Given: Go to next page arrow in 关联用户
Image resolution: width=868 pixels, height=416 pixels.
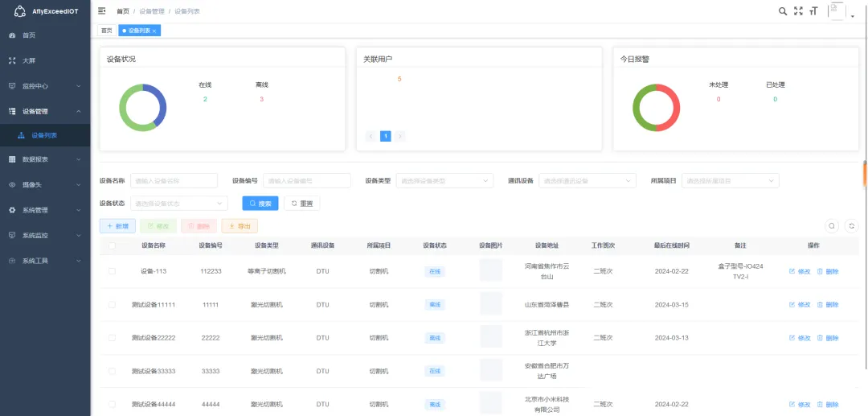Looking at the screenshot, I should 399,136.
